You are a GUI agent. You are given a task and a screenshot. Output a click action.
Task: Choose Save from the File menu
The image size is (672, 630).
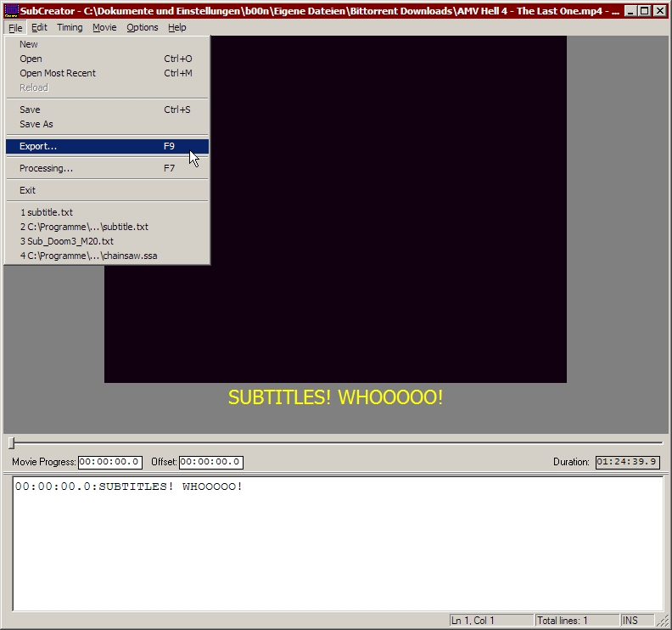[x=107, y=110]
